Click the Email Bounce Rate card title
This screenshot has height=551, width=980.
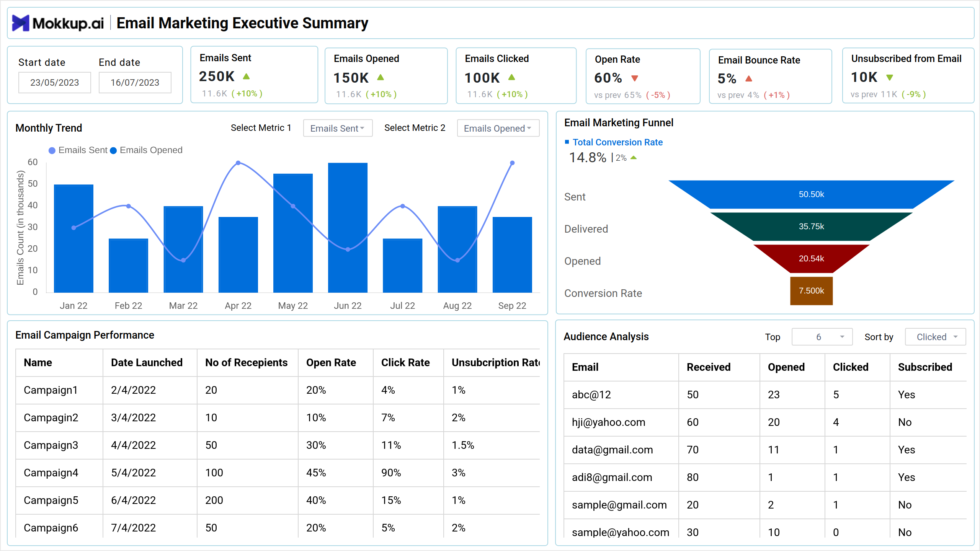(759, 60)
